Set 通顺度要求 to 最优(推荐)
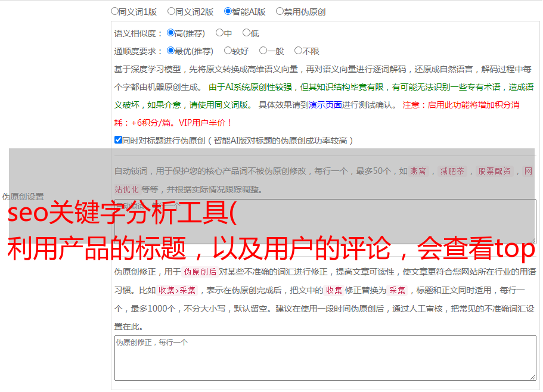Image resolution: width=543 pixels, height=392 pixels. [x=170, y=51]
